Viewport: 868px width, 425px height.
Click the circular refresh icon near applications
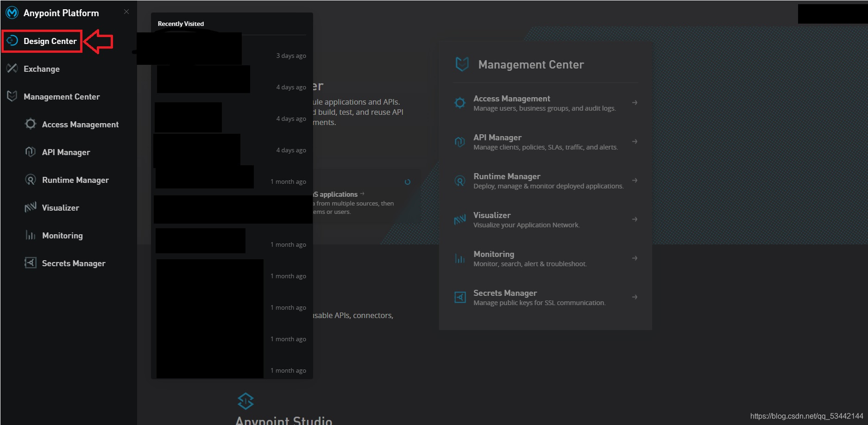[408, 182]
